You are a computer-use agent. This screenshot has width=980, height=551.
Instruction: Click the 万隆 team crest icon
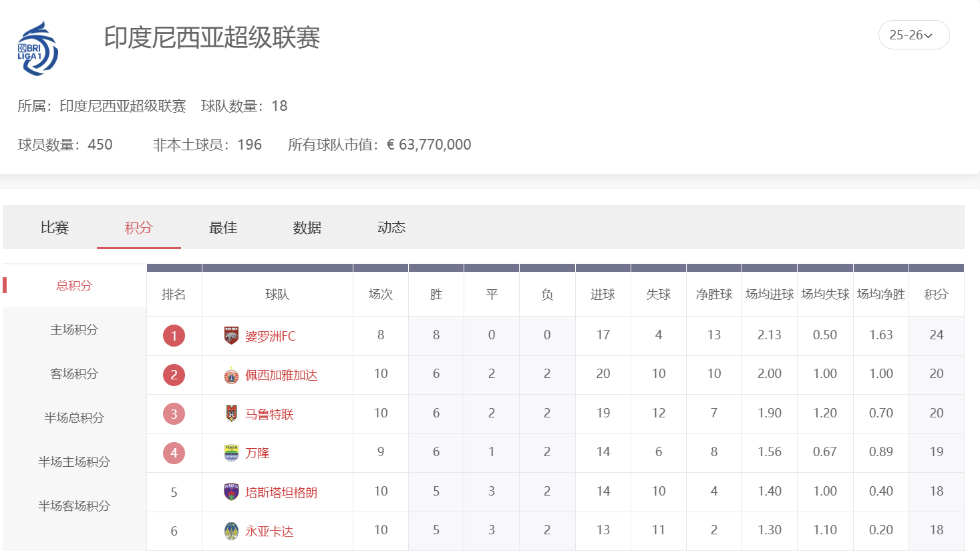point(231,453)
